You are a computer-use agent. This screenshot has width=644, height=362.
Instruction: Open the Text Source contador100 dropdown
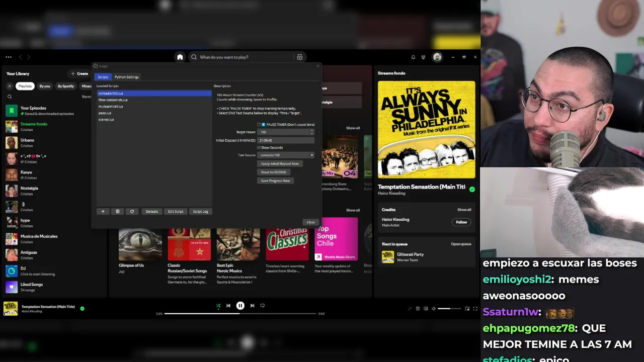point(286,155)
